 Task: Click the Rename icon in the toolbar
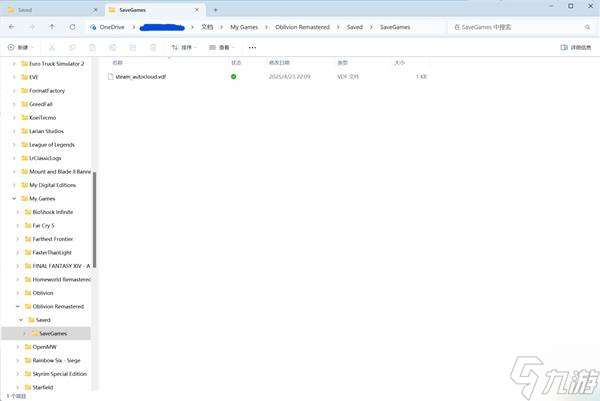112,47
